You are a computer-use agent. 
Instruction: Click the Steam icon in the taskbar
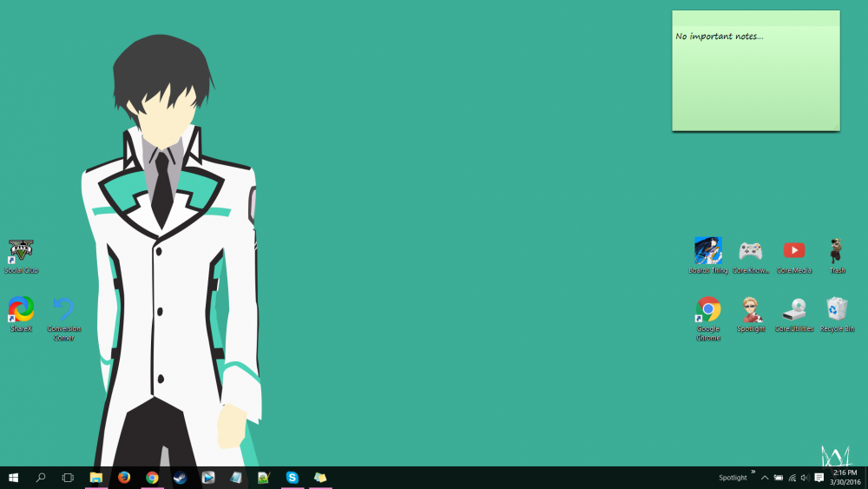pyautogui.click(x=180, y=478)
